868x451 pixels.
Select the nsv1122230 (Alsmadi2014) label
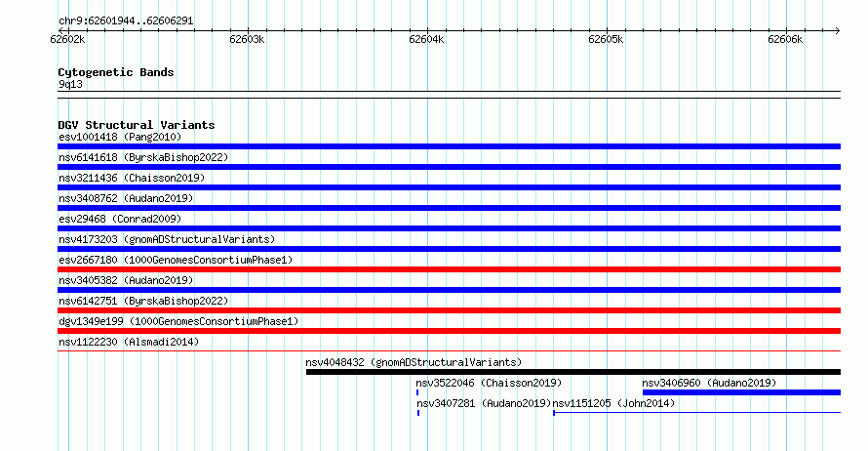pos(129,342)
